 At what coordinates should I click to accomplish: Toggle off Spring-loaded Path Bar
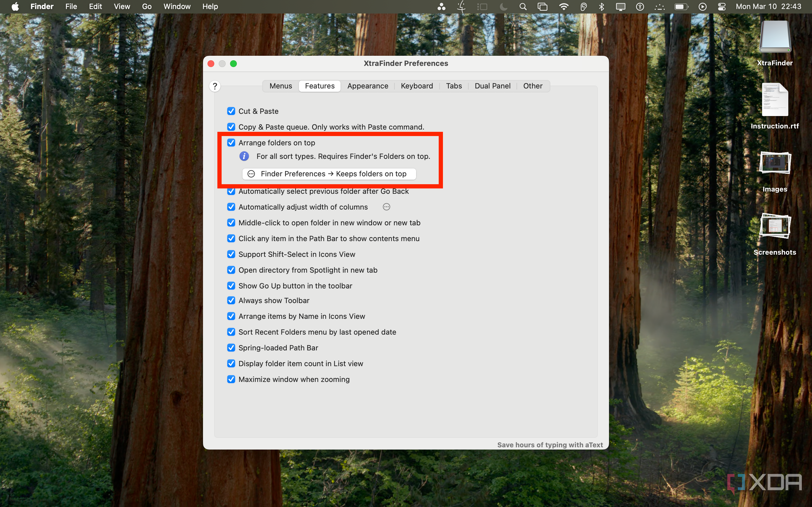(231, 348)
